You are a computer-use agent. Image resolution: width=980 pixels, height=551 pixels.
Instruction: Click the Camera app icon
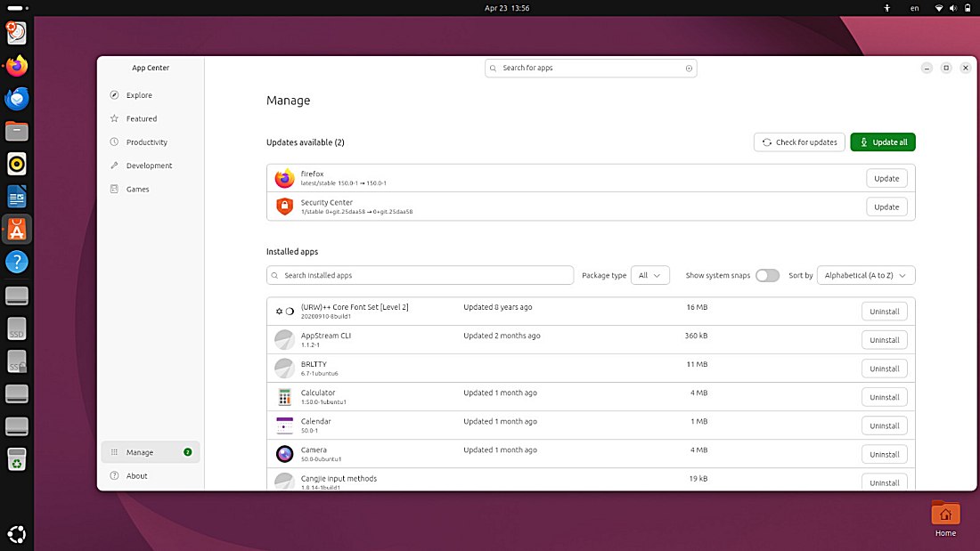point(283,454)
